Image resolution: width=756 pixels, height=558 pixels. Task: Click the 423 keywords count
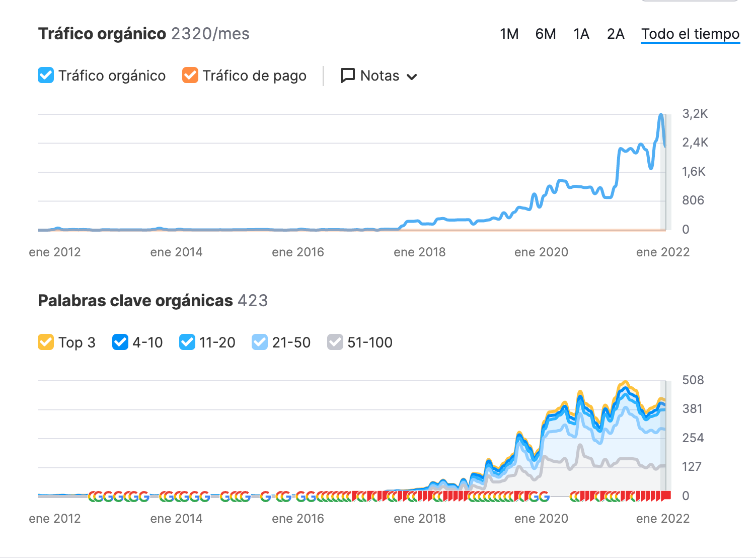253,301
